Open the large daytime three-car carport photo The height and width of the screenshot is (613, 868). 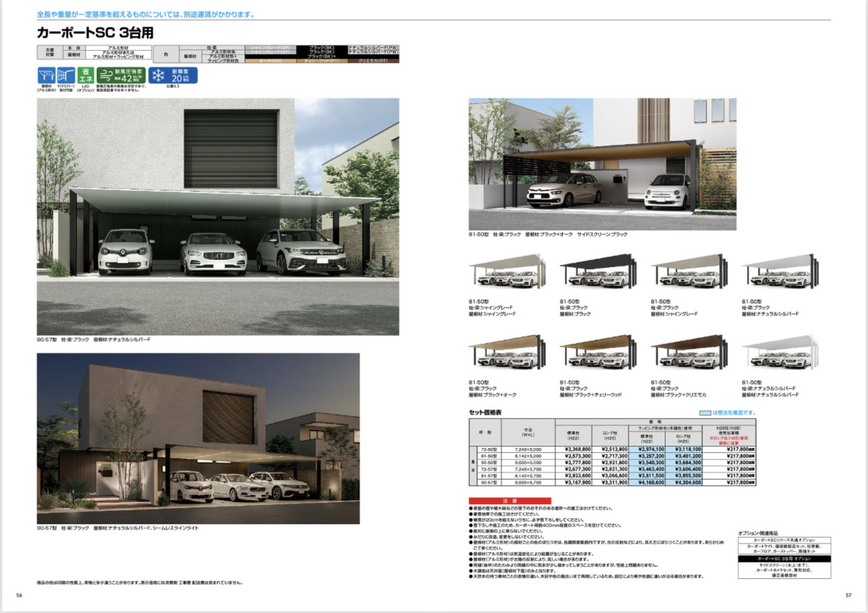coord(218,216)
